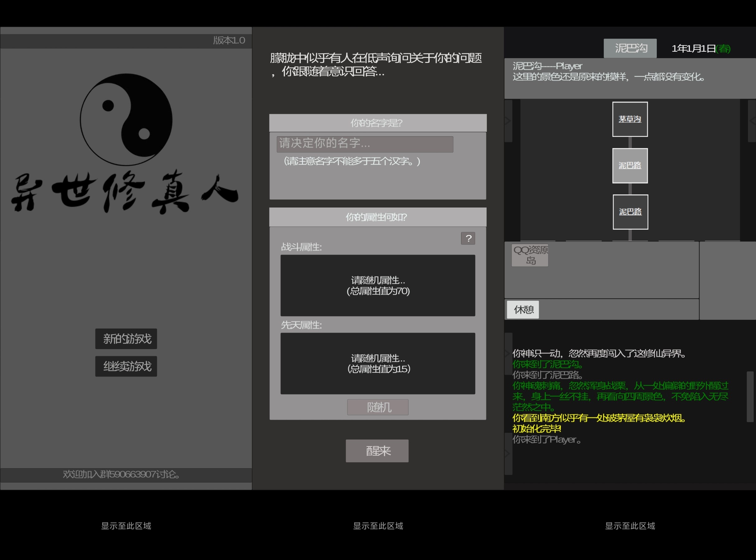Continue saved game via 继续游戏
756x560 pixels.
tap(126, 366)
